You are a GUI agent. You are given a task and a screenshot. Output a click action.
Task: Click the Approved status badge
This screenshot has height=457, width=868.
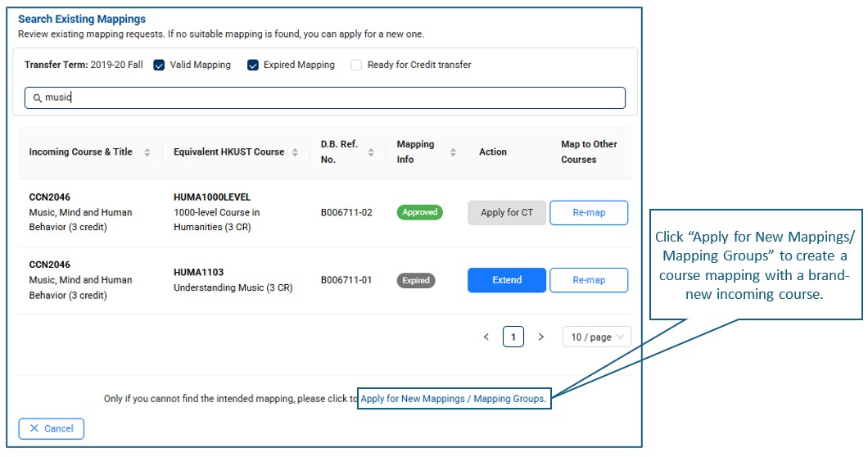point(419,212)
